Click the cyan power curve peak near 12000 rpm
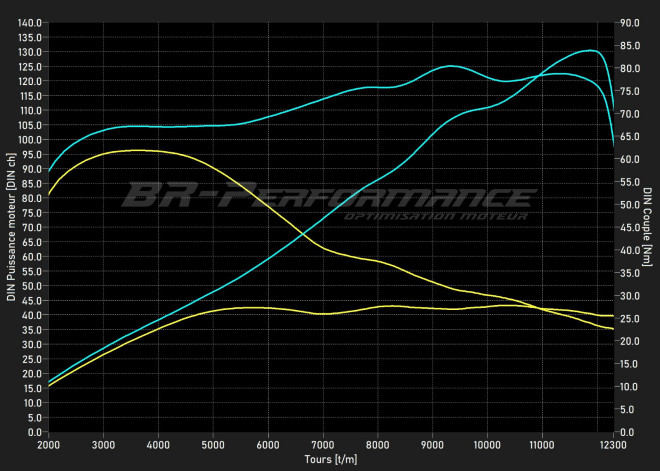 coord(590,50)
